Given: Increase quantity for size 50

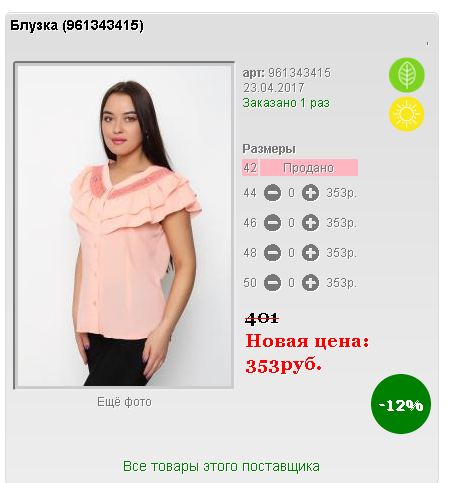Looking at the screenshot, I should coord(310,283).
